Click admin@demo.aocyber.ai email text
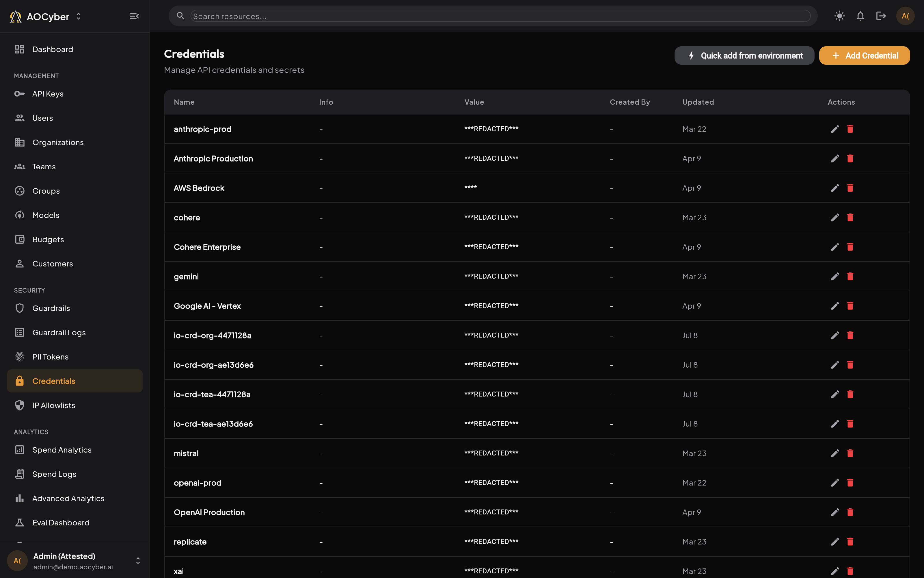 click(x=73, y=567)
